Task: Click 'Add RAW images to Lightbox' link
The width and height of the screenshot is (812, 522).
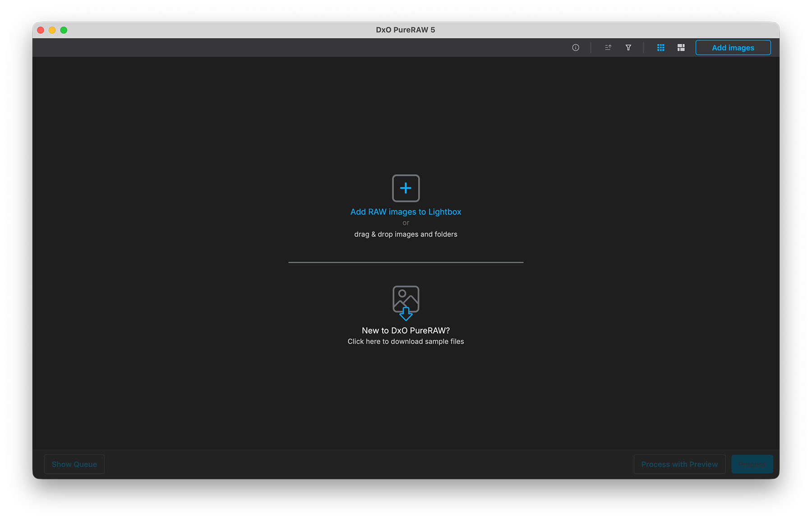Action: click(406, 212)
